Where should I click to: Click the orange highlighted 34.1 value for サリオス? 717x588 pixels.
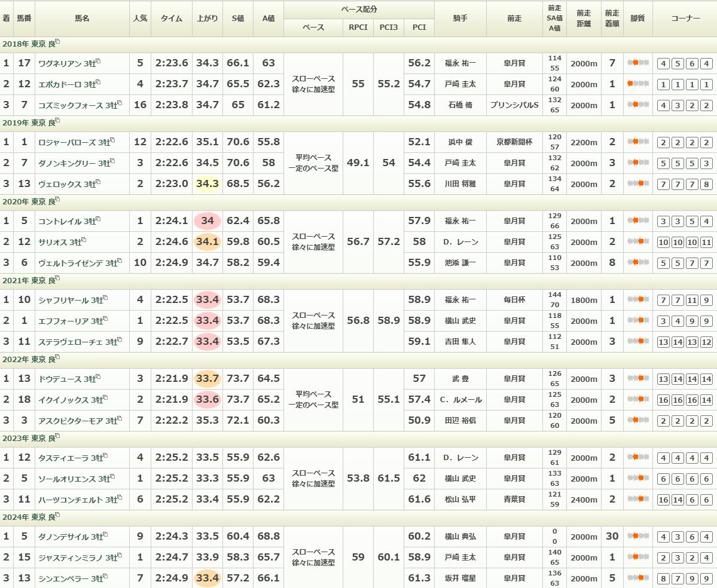click(x=208, y=242)
